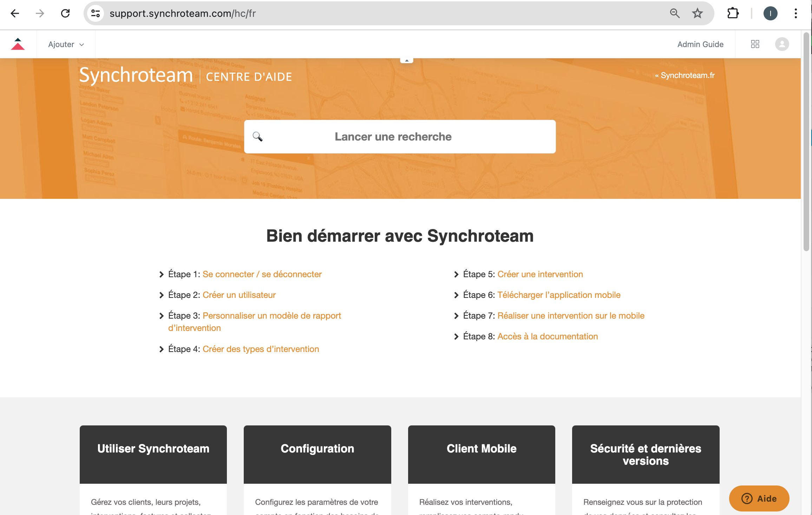Screen dimensions: 812x515
Task: Click the chevron beside Étape 3
Action: (162, 316)
